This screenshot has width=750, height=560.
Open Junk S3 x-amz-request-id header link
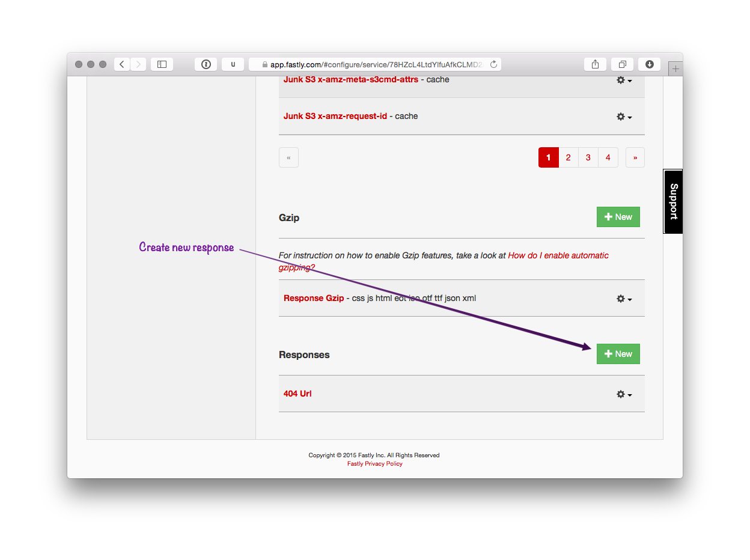click(335, 116)
